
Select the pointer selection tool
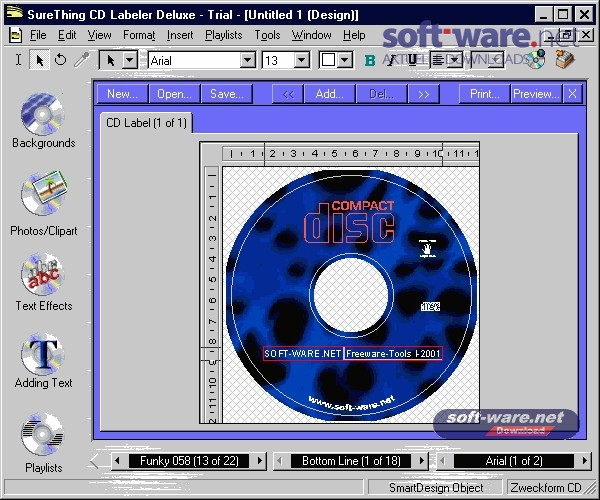coord(39,60)
